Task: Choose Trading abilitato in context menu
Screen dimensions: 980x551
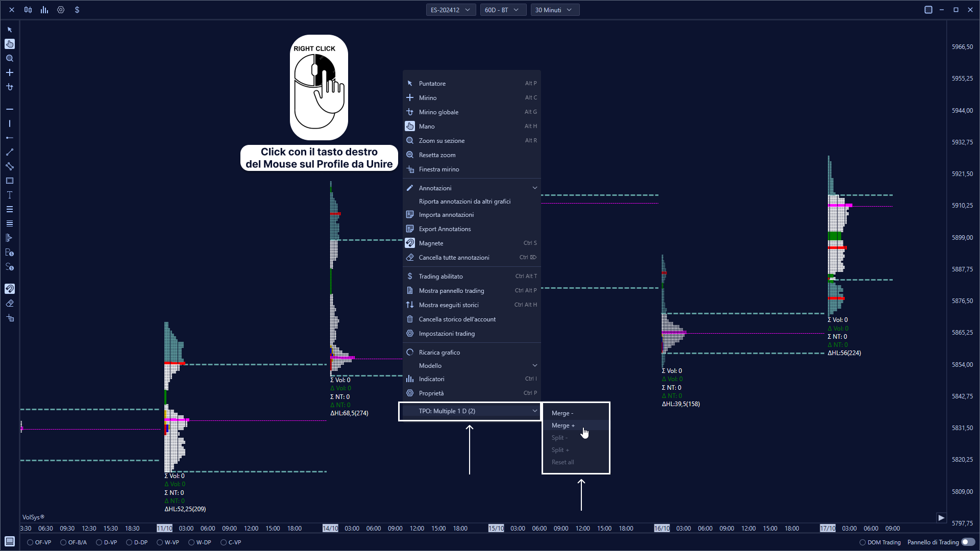Action: [472, 277]
